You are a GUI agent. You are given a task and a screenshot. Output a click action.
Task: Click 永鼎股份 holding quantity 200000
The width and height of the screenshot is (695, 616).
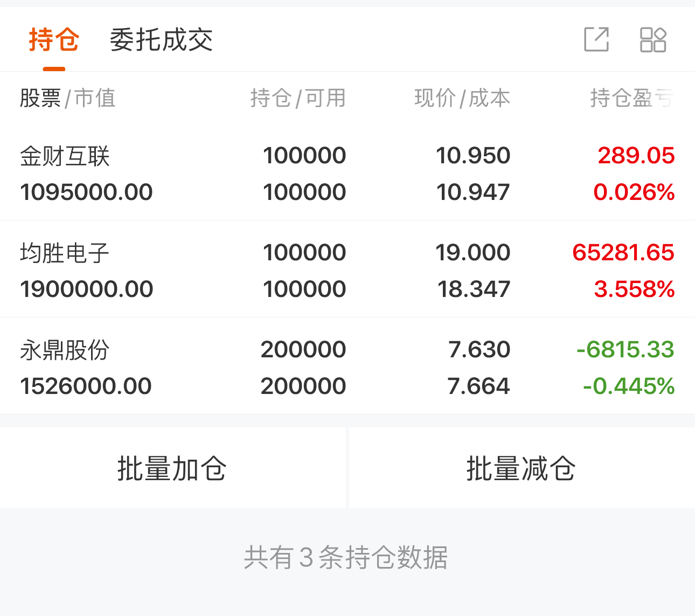[x=303, y=350]
